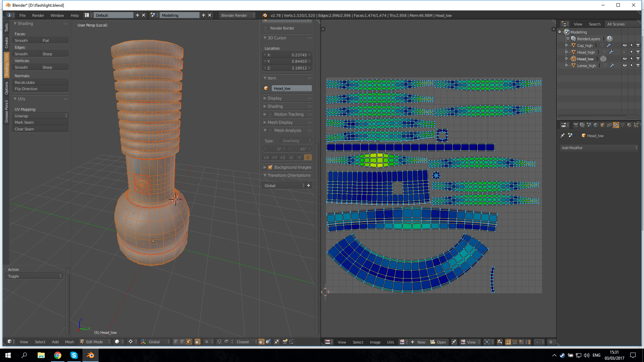Toggle limit selection to visible
Screen dimensions: 644x362
(198, 342)
